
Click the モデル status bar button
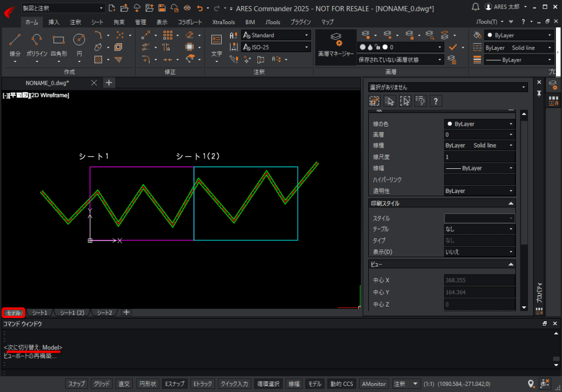point(315,384)
